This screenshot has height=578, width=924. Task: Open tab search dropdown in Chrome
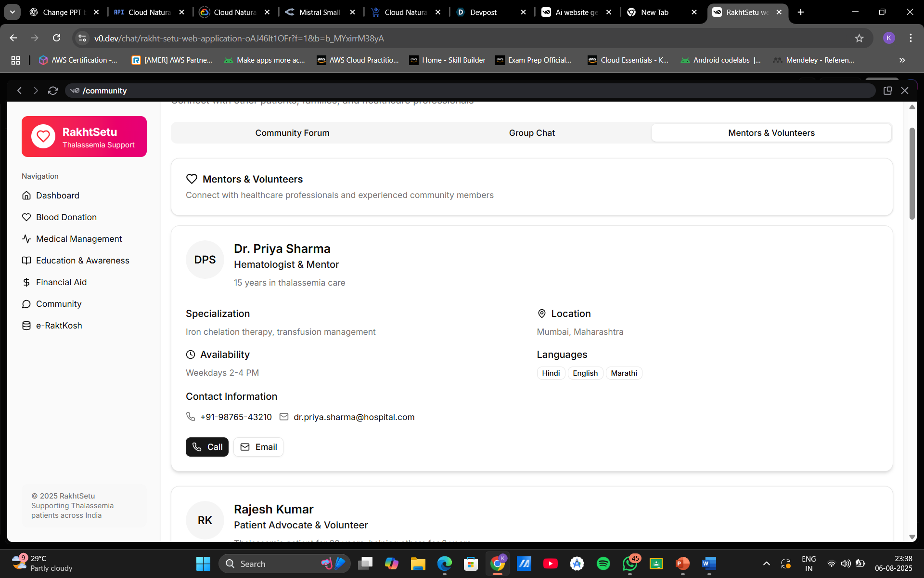pos(13,12)
